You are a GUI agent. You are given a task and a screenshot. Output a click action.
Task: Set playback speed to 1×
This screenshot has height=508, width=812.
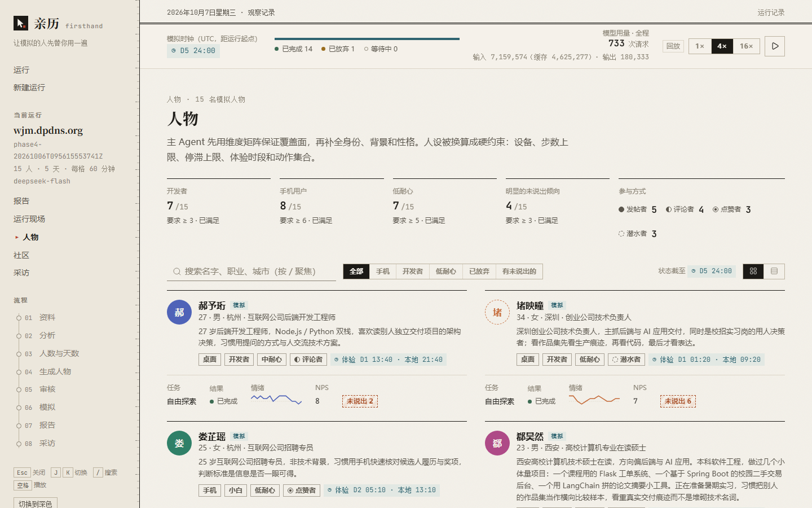(x=700, y=46)
